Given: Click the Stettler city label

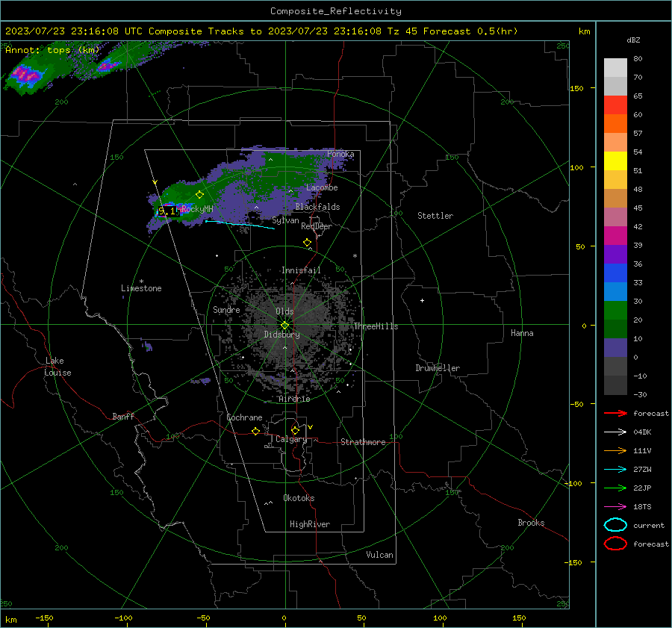Looking at the screenshot, I should 435,216.
